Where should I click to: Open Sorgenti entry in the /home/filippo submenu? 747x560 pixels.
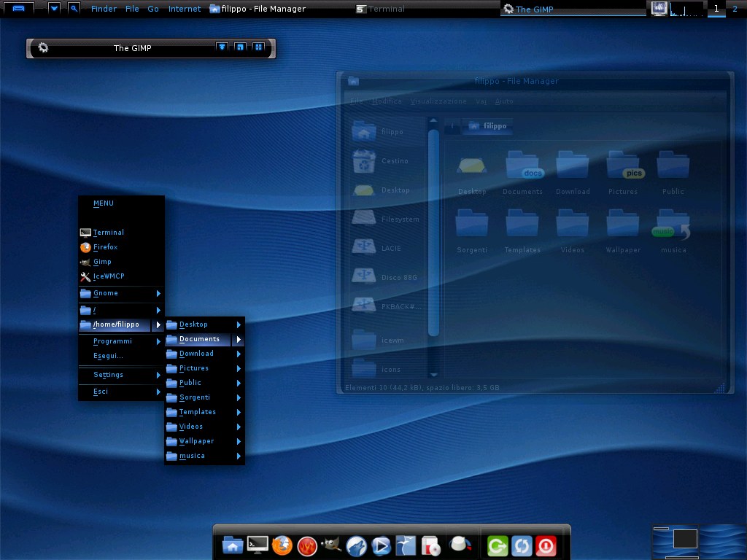click(x=205, y=397)
